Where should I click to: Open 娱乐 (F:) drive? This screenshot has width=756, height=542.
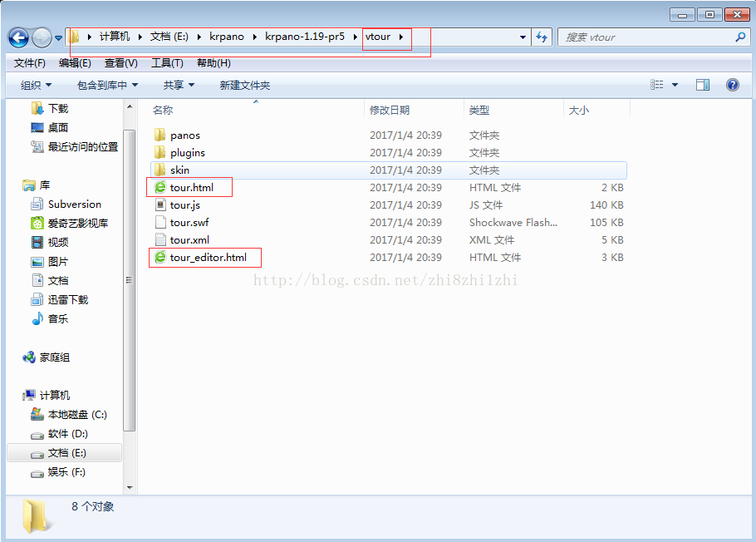click(66, 472)
